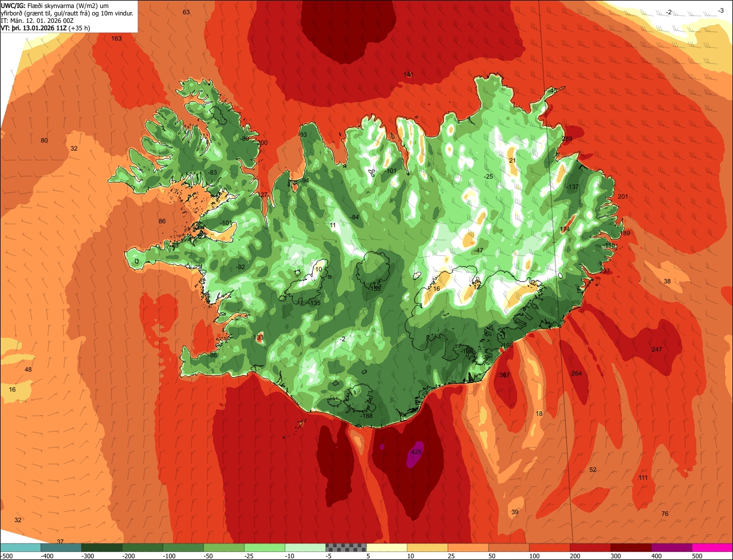Click the 300 label on the legend
Screen dimensions: 733x560
pos(616,555)
